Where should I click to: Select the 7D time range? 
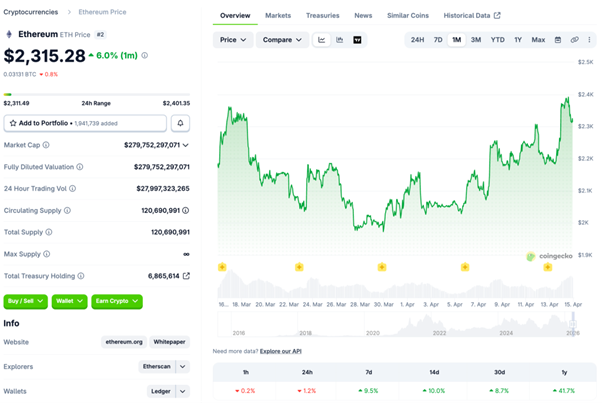tap(437, 40)
